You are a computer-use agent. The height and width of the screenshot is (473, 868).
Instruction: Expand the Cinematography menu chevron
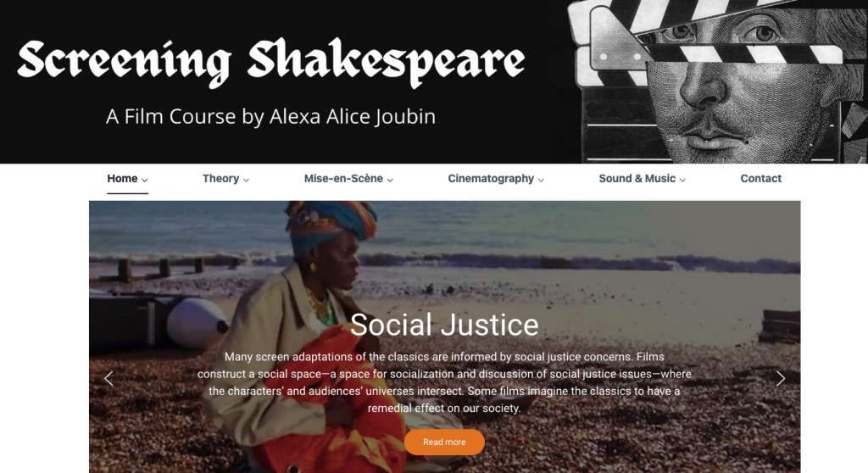pyautogui.click(x=542, y=180)
